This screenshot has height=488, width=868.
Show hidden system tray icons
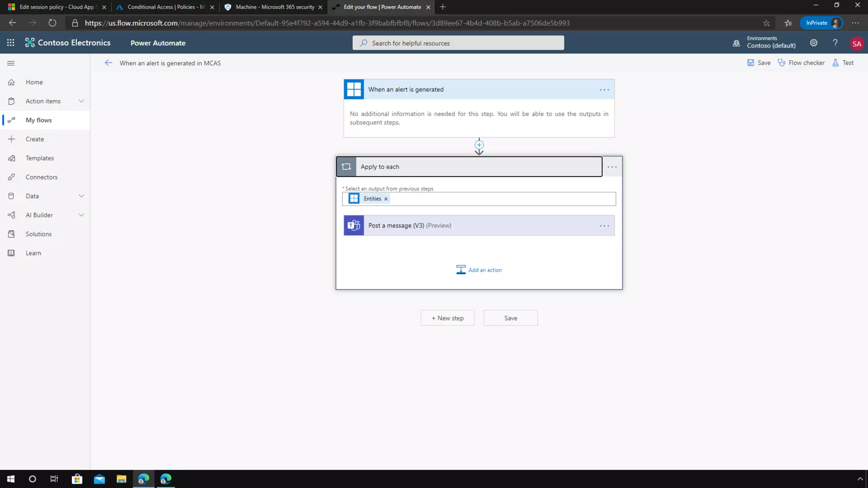click(860, 479)
